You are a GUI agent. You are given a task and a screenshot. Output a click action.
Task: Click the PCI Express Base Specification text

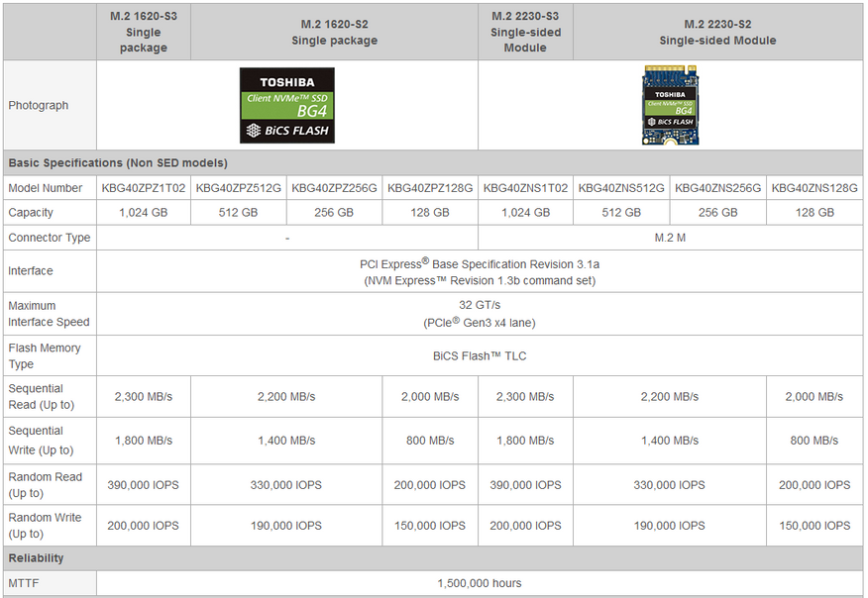(x=480, y=264)
